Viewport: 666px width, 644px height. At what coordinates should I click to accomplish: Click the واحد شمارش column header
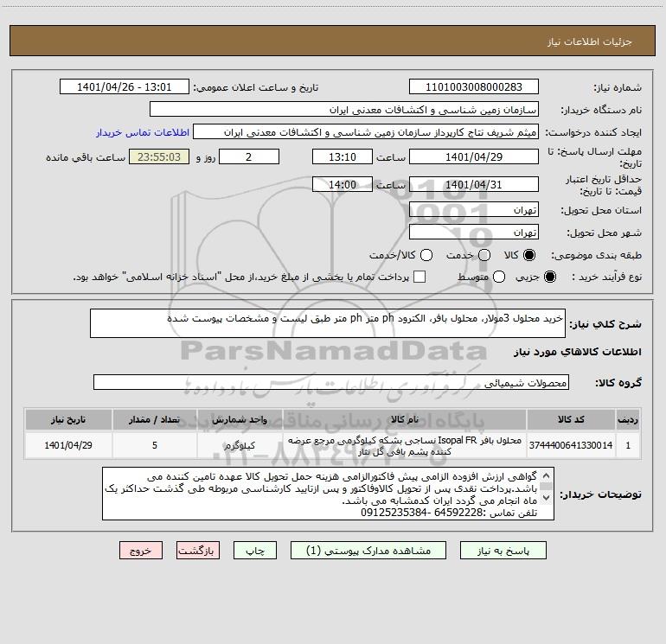[240, 419]
